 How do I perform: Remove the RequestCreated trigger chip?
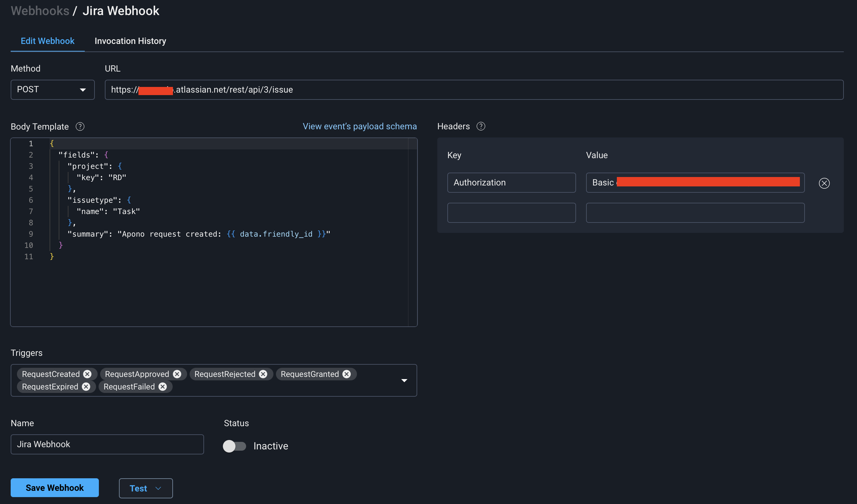pos(87,374)
